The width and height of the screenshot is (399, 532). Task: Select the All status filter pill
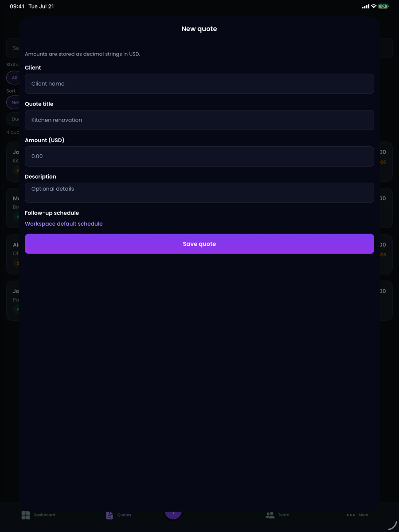[13, 78]
